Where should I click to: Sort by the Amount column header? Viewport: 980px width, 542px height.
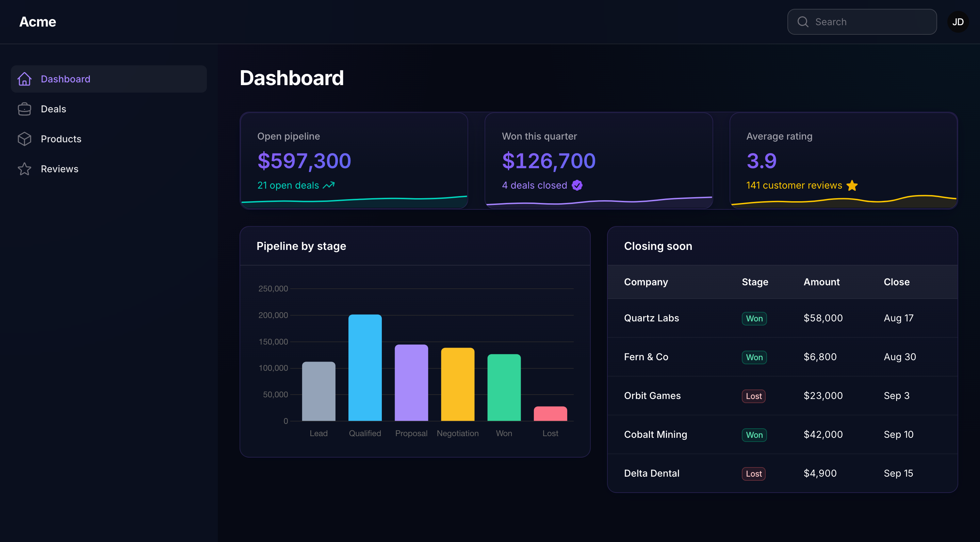tap(822, 282)
